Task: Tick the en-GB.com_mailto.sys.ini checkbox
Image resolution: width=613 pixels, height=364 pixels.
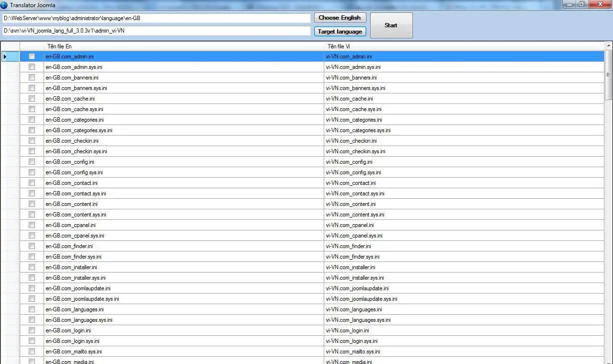Action: pos(32,352)
